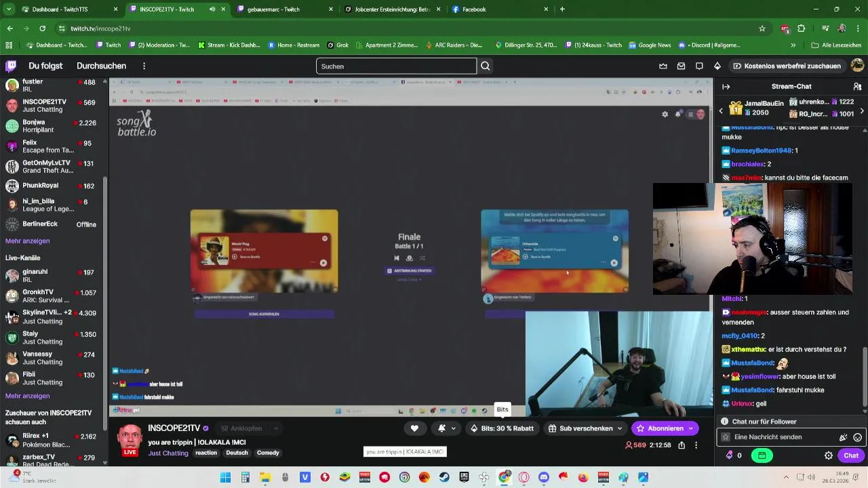The image size is (868, 488).
Task: Open the Chrome extensions puzzle icon
Action: point(802,28)
